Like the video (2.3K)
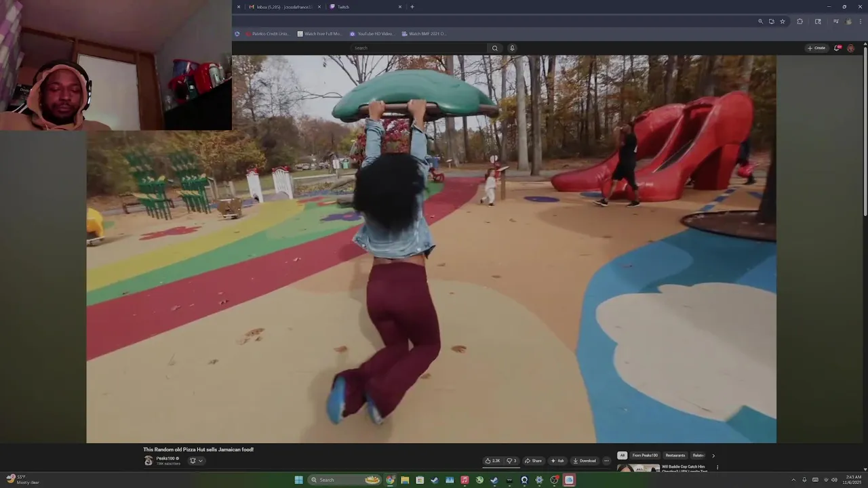 (492, 461)
